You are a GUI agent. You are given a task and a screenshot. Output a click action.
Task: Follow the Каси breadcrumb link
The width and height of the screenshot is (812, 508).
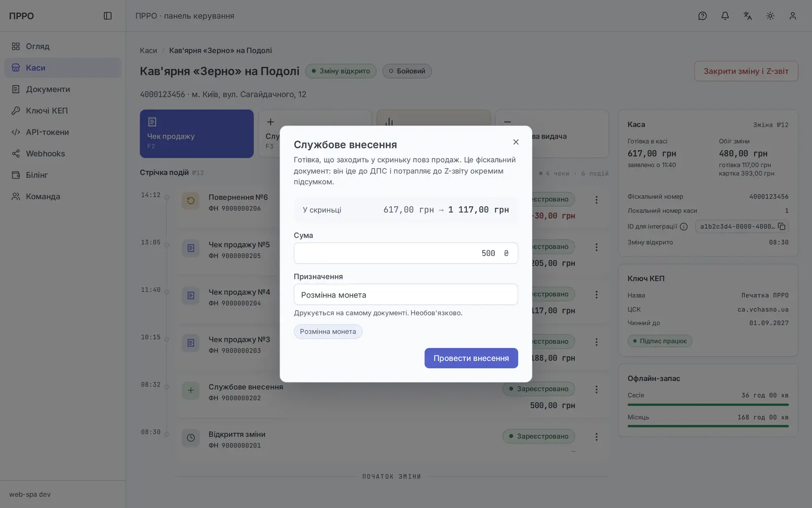[x=148, y=50]
